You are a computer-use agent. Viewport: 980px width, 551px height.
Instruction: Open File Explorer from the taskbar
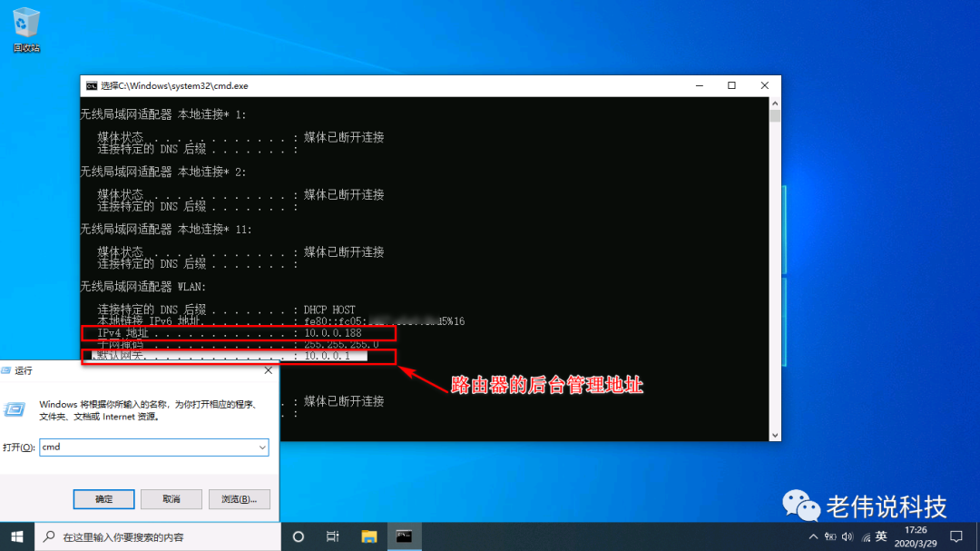[368, 536]
